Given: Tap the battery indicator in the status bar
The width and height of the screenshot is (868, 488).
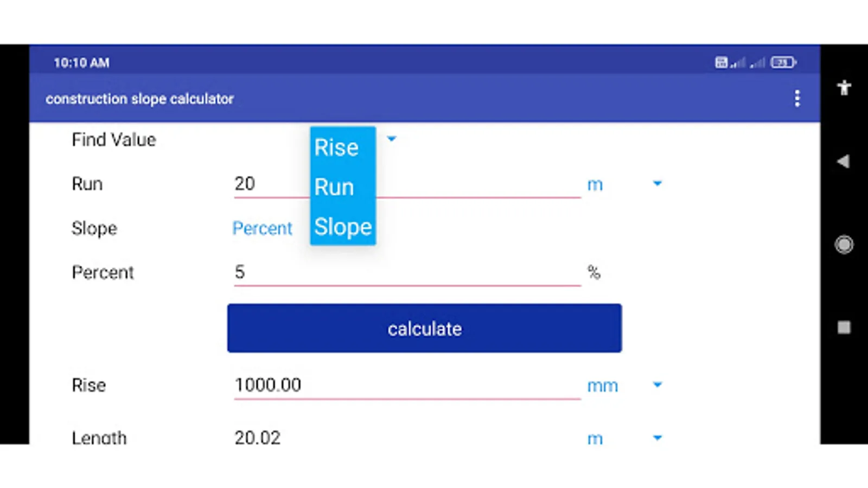Looking at the screenshot, I should 783,63.
